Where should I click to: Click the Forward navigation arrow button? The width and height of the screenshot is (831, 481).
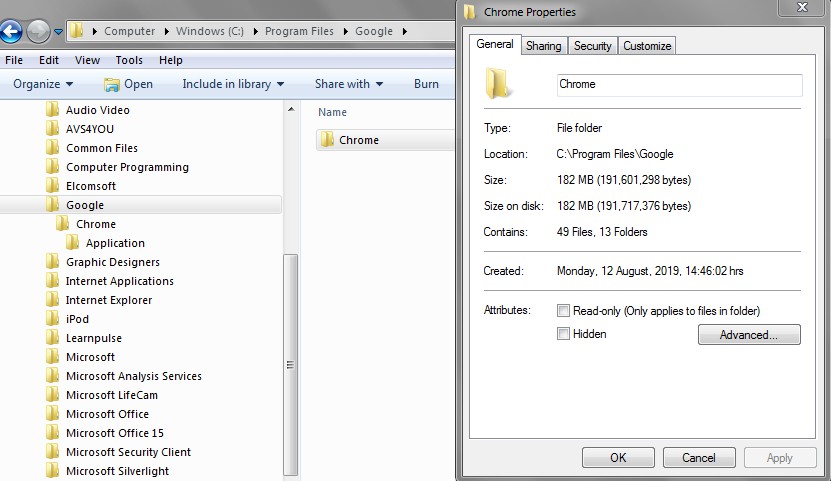click(38, 31)
